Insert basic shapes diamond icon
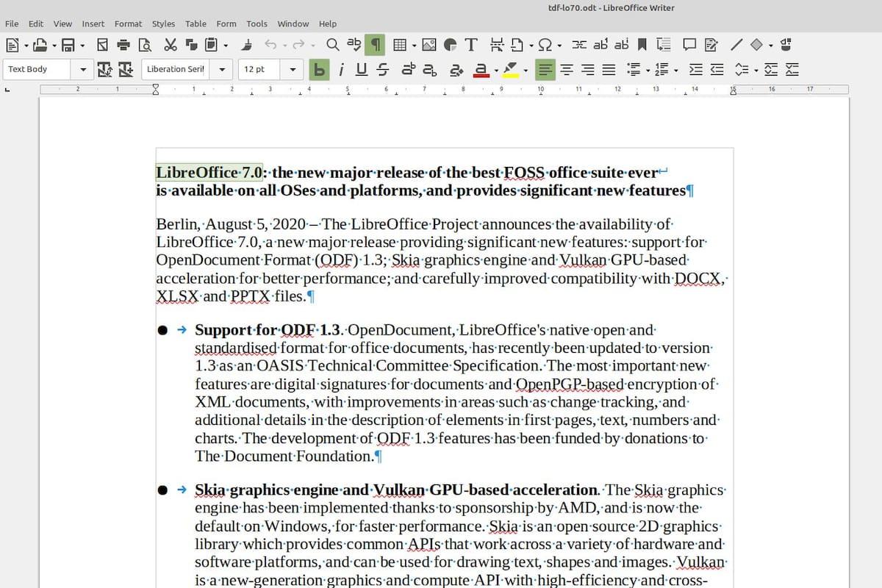 pyautogui.click(x=756, y=45)
